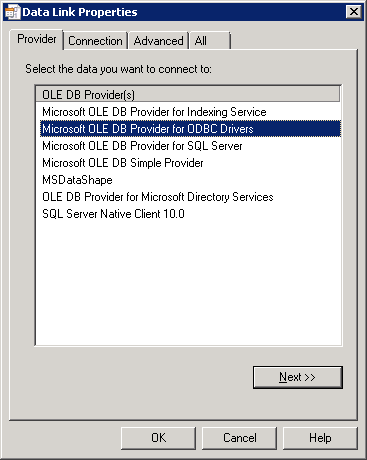The height and width of the screenshot is (460, 367).
Task: Show the All tab
Action: pos(209,41)
